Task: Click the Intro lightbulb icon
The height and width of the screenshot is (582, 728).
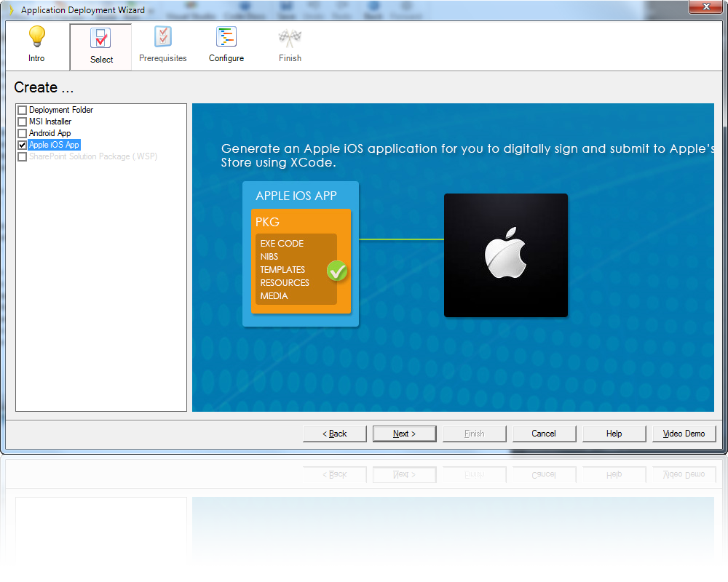Action: [x=36, y=37]
